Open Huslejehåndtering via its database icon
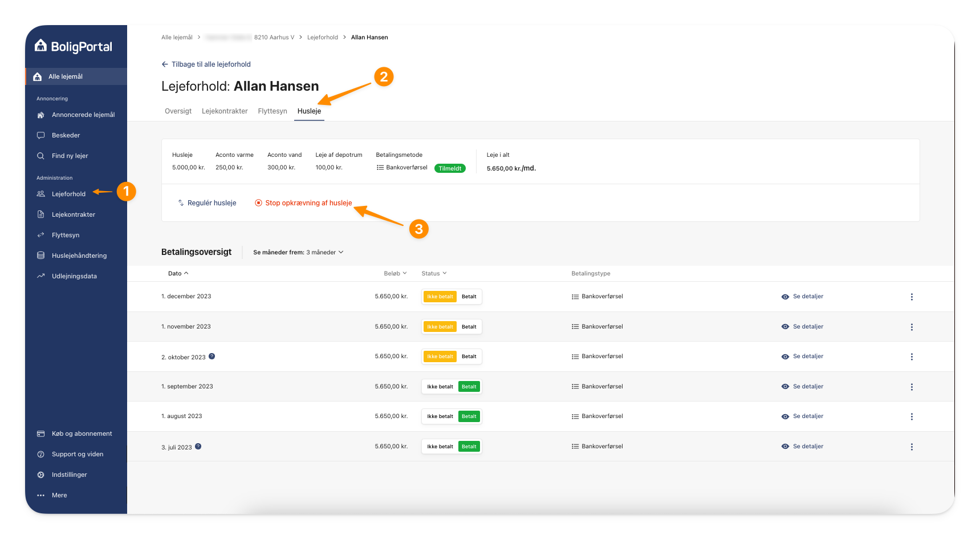The image size is (980, 539). tap(40, 256)
